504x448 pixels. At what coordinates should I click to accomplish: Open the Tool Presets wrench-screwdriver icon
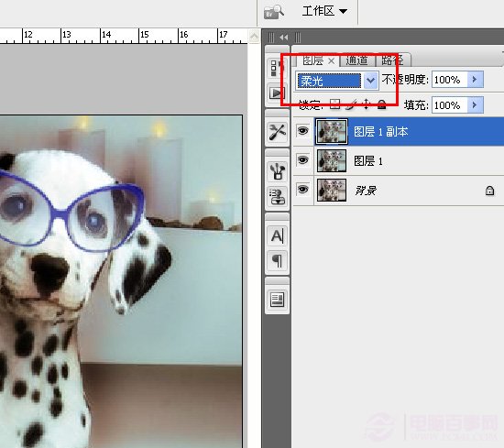tap(278, 132)
